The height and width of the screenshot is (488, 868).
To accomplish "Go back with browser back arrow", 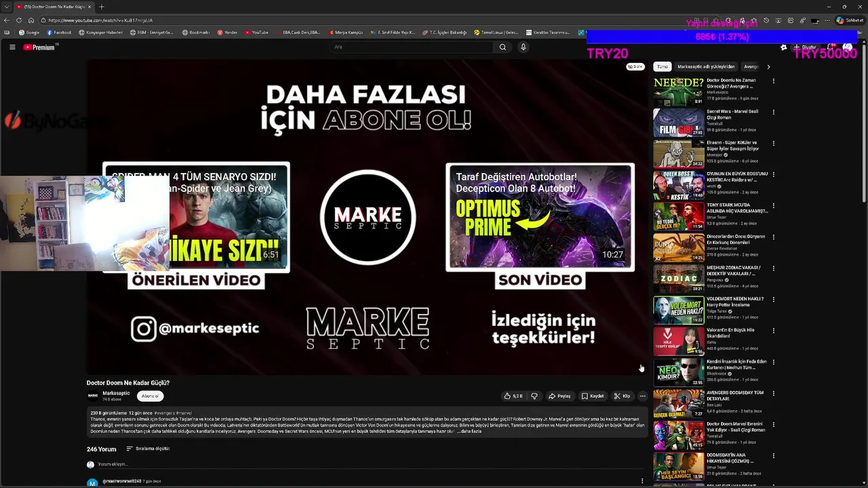I will pos(7,20).
